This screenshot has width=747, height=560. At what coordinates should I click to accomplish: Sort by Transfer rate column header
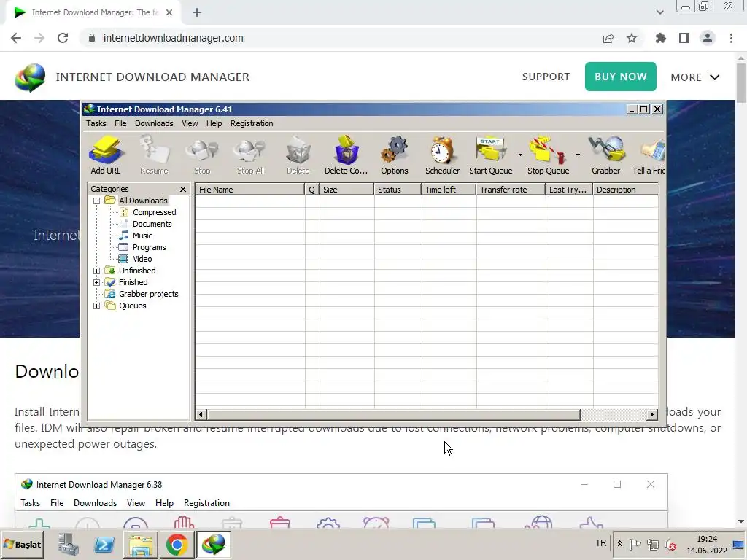coord(510,190)
